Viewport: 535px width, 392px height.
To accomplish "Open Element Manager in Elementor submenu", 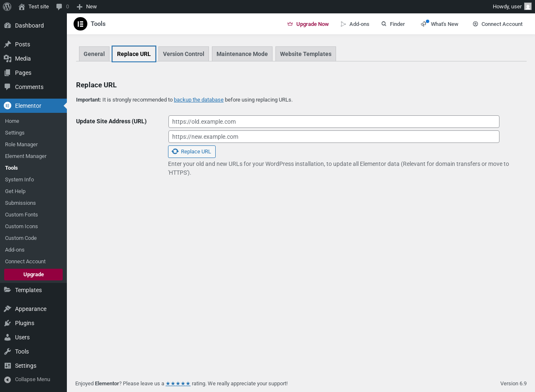I will coord(26,156).
